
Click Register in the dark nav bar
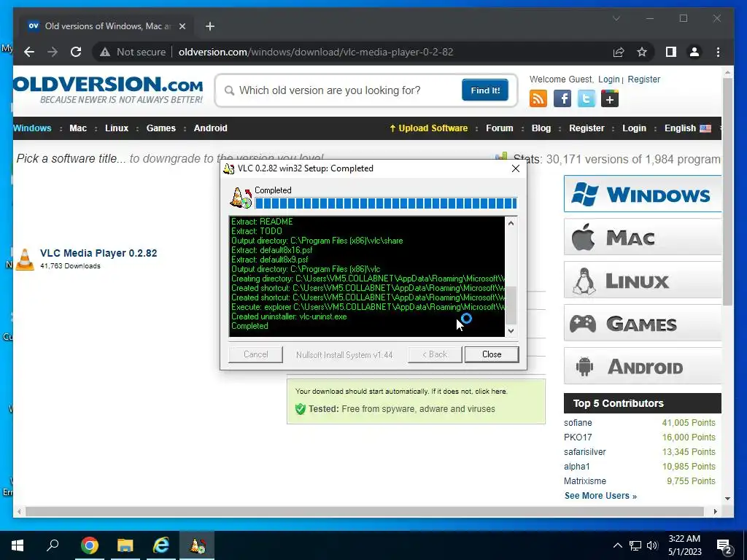pos(587,128)
